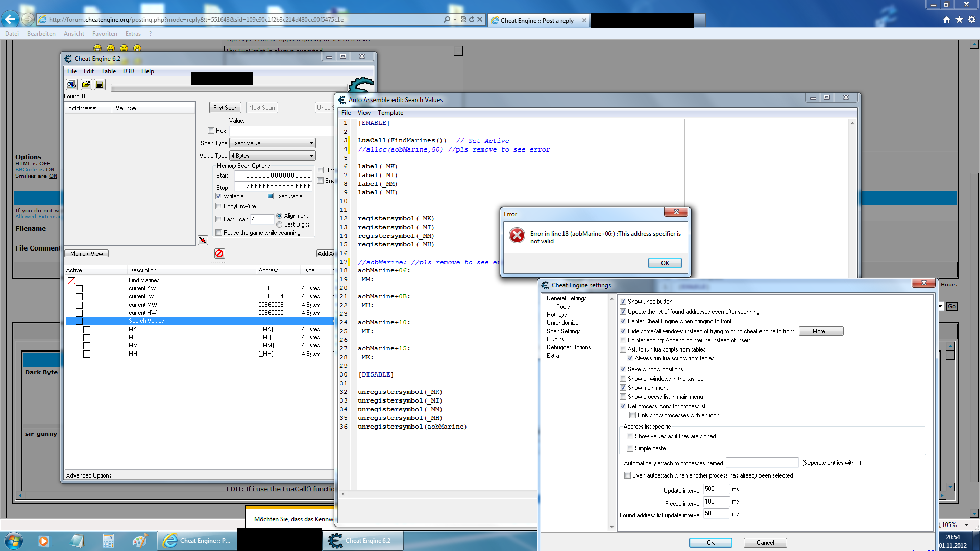Screen dimensions: 980x551
Task: Open the process list selector
Action: pos(71,84)
